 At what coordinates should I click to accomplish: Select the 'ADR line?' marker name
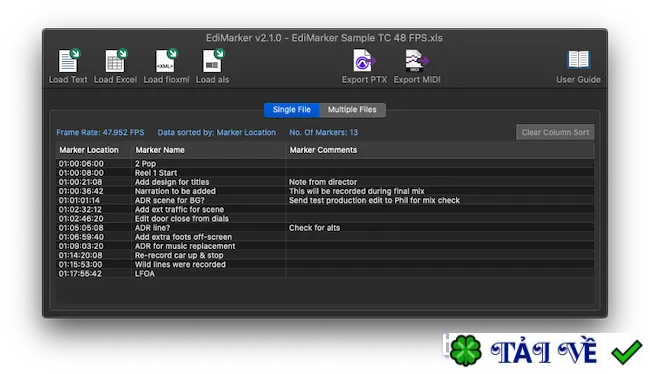click(x=153, y=228)
